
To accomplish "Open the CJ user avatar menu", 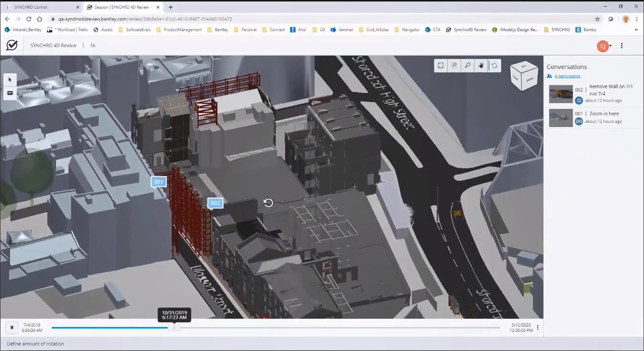I will pyautogui.click(x=604, y=46).
